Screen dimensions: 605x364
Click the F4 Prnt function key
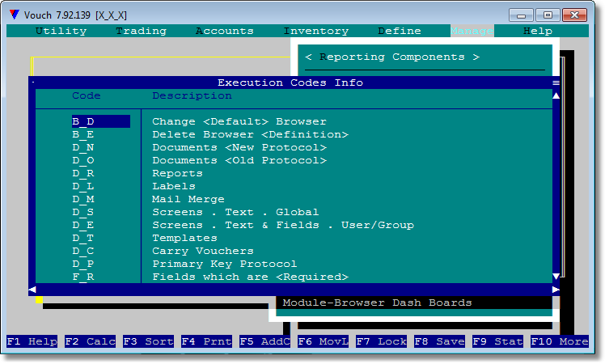coord(207,341)
